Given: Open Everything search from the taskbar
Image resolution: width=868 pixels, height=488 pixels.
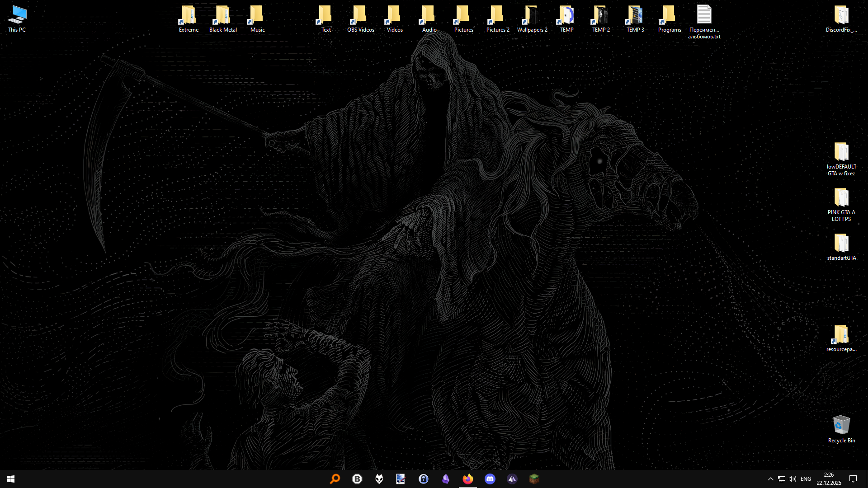Looking at the screenshot, I should pos(335,479).
